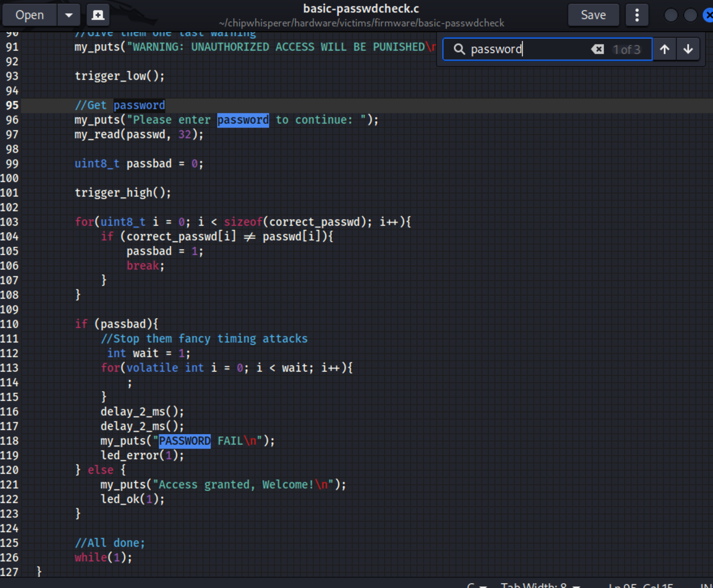Viewport: 713px width, 588px height.
Task: Expand the Open recent files dropdown arrow
Action: point(69,15)
